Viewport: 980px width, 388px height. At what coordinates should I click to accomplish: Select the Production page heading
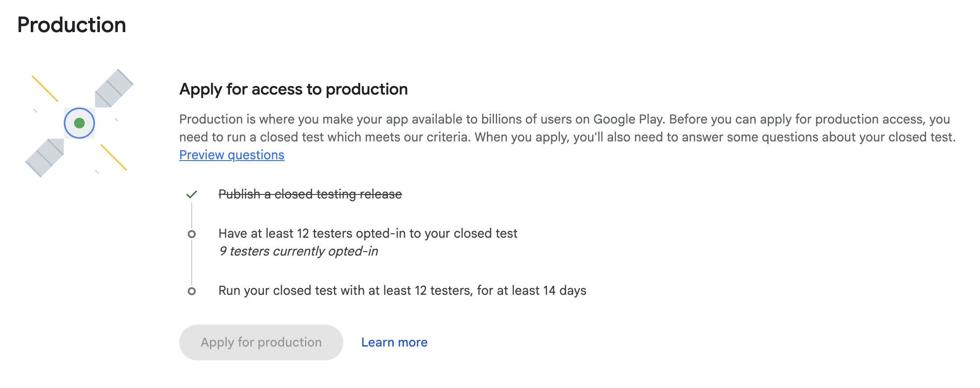72,25
